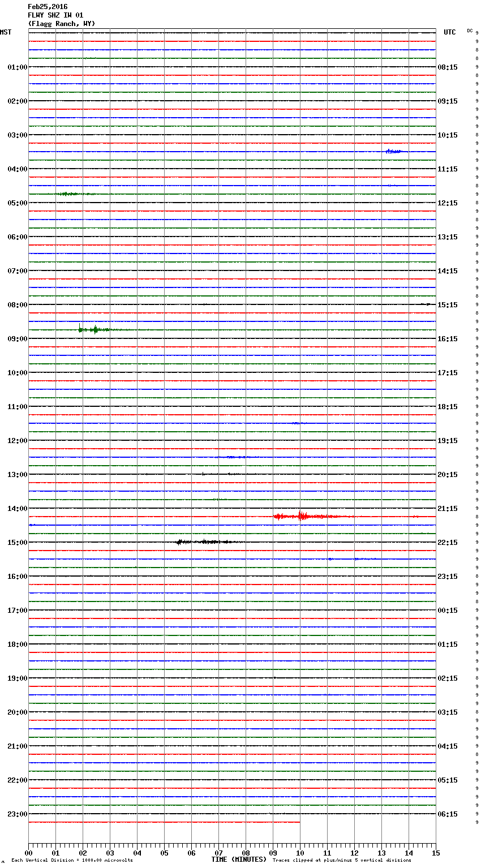
Task: Click the 02:15 UTC time label
Action: pyautogui.click(x=448, y=678)
